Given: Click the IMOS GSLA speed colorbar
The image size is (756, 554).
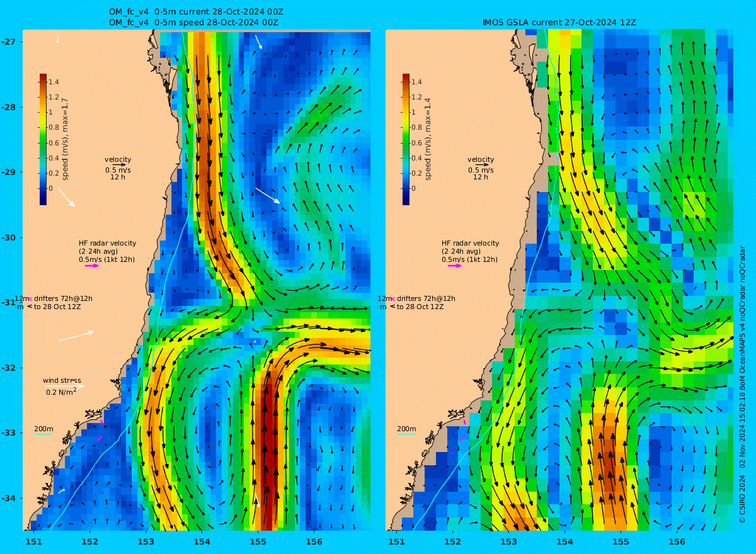Looking at the screenshot, I should [406, 139].
